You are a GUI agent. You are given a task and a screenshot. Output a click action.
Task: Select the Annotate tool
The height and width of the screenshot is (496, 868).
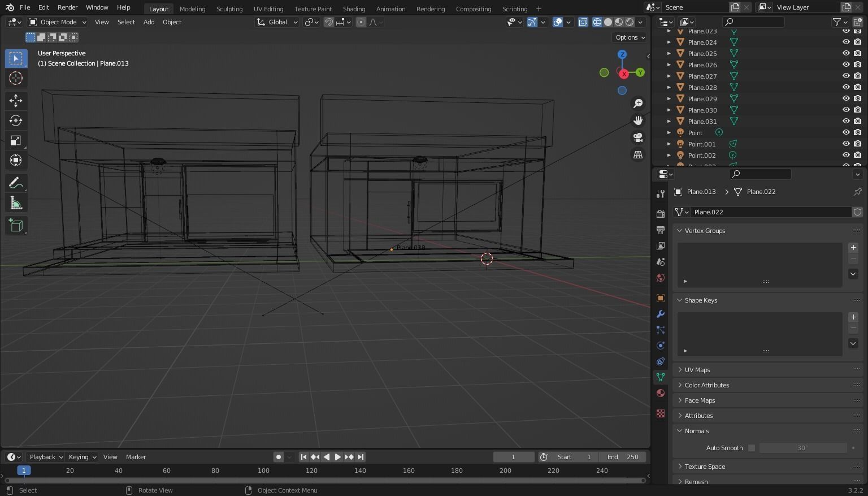15,182
